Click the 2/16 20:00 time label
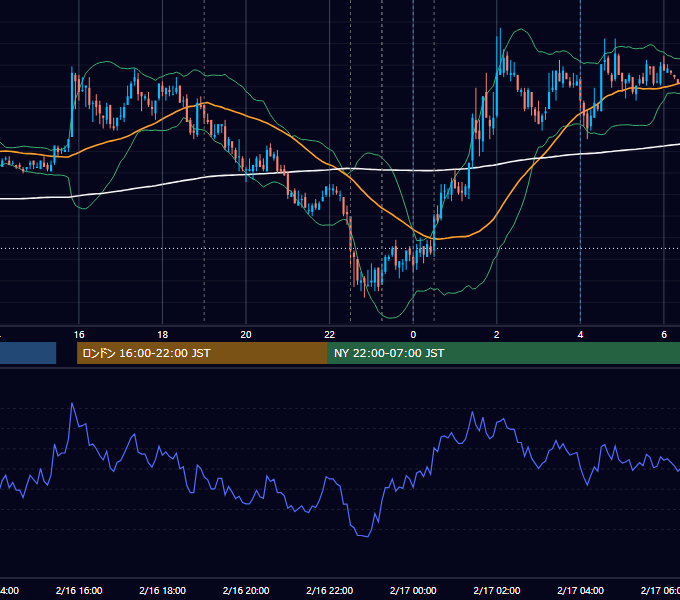This screenshot has height=600, width=680. click(246, 590)
